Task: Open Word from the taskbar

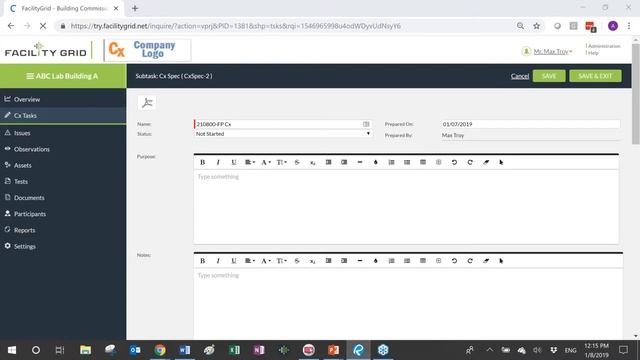Action: [184, 350]
